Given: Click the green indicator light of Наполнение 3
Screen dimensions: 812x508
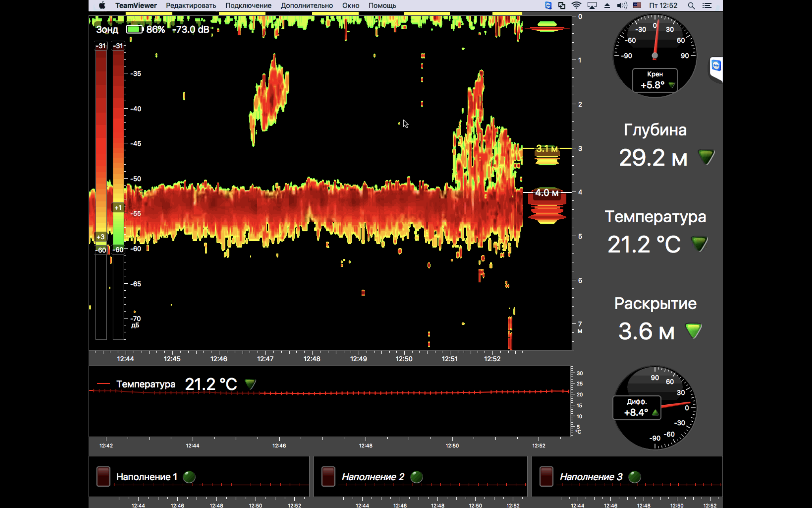Looking at the screenshot, I should 634,477.
